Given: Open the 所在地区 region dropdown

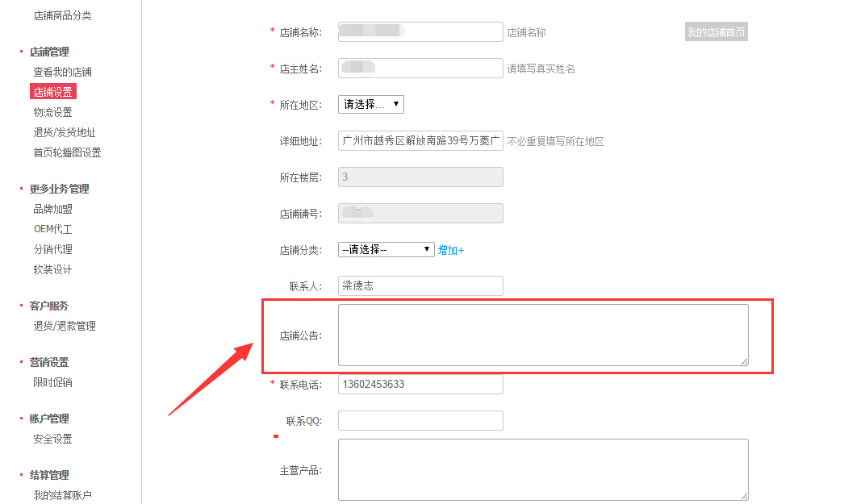Looking at the screenshot, I should click(x=370, y=104).
